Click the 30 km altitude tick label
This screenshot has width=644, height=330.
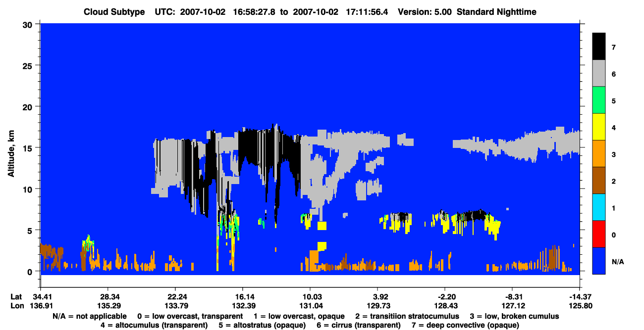pos(29,24)
